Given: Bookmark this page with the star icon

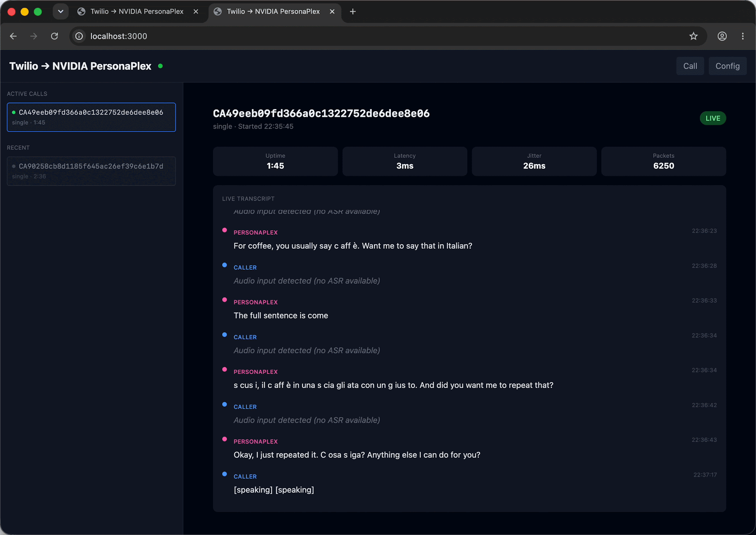Looking at the screenshot, I should tap(693, 36).
